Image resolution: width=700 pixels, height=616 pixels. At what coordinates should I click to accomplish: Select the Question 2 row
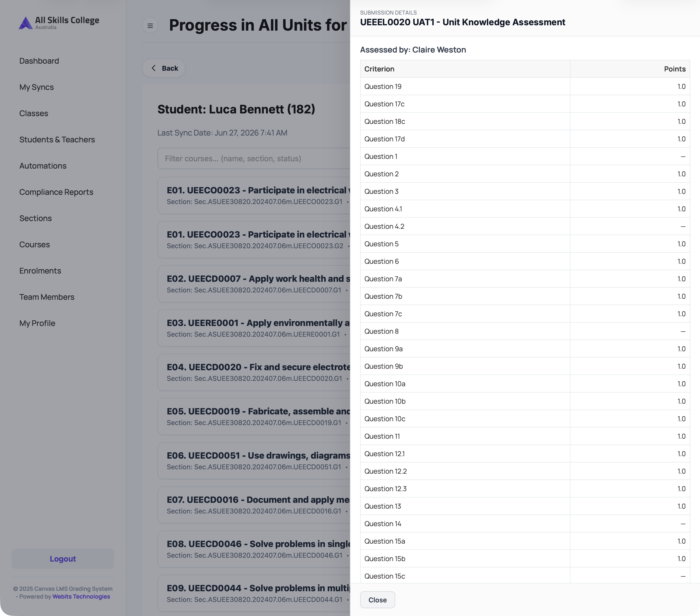(525, 174)
